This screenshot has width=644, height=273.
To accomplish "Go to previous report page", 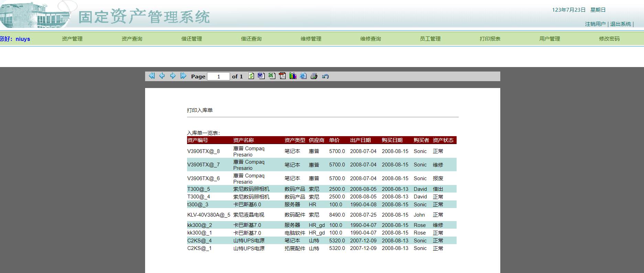I will click(162, 76).
